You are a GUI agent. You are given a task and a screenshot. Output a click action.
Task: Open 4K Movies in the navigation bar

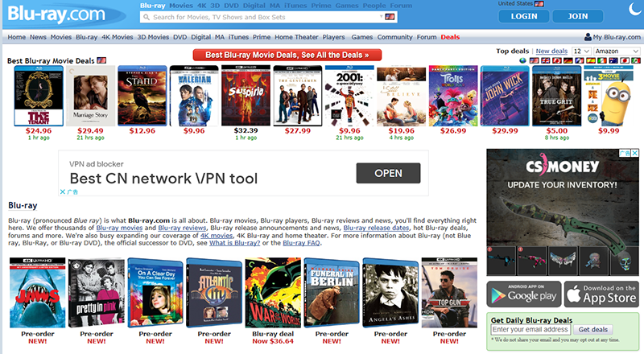click(117, 37)
